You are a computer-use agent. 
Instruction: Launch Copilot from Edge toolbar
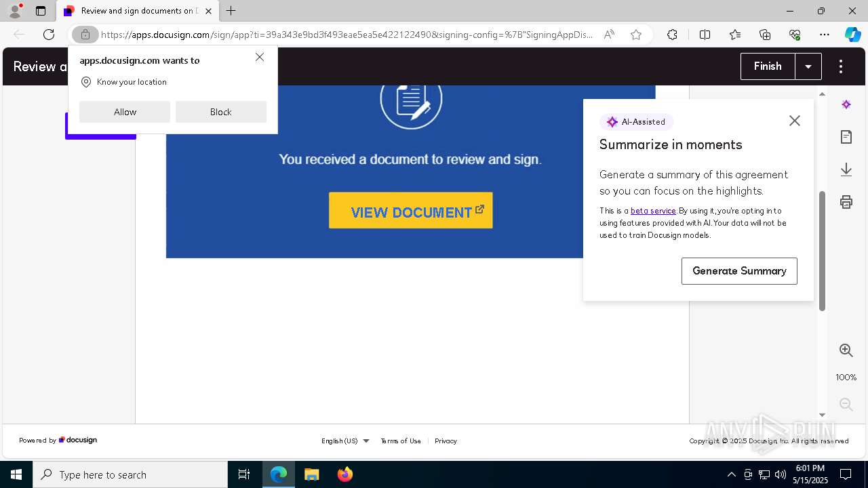pyautogui.click(x=852, y=35)
